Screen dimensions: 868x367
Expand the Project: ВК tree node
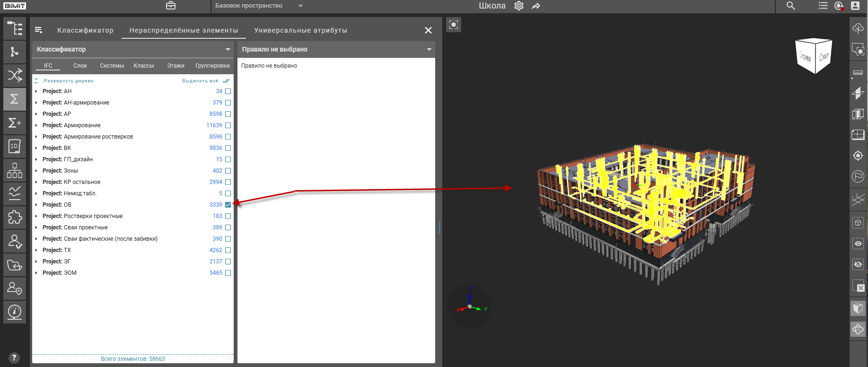(x=36, y=148)
